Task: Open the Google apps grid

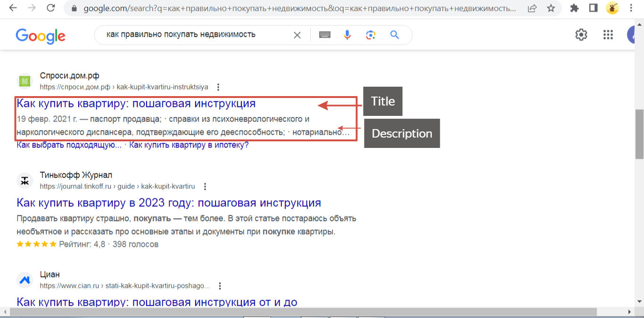Action: [x=608, y=35]
